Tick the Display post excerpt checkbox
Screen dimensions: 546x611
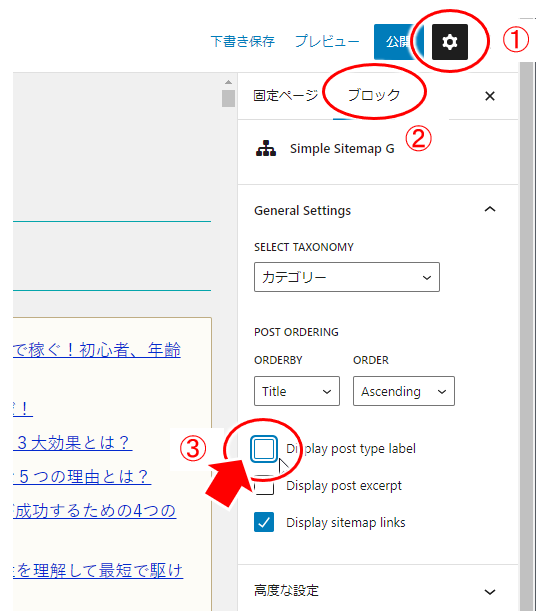coord(264,486)
